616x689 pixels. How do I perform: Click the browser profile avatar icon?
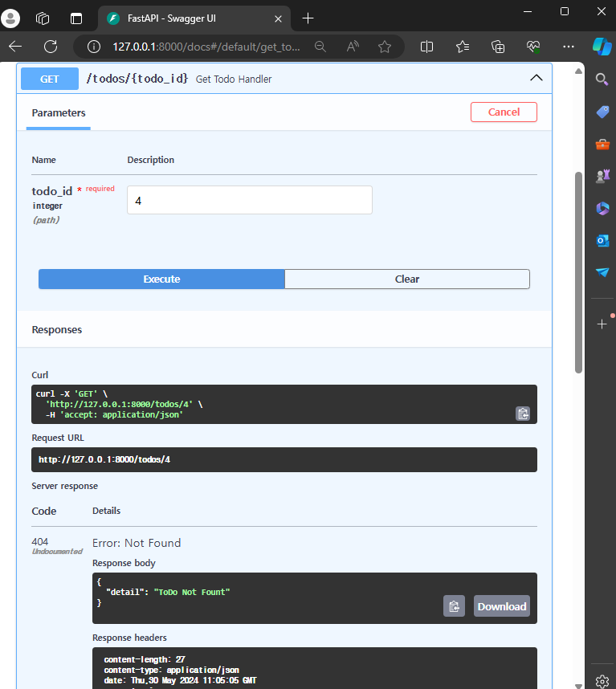click(x=10, y=18)
